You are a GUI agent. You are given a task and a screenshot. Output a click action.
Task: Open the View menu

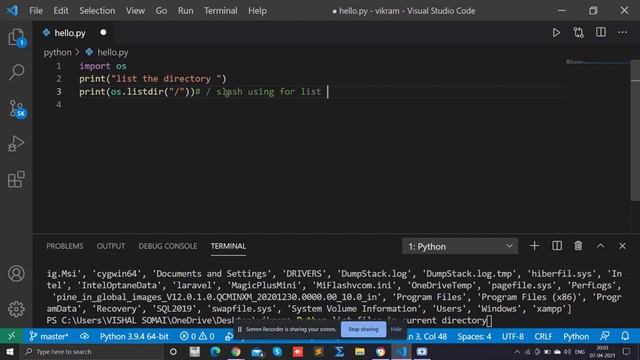coord(135,11)
